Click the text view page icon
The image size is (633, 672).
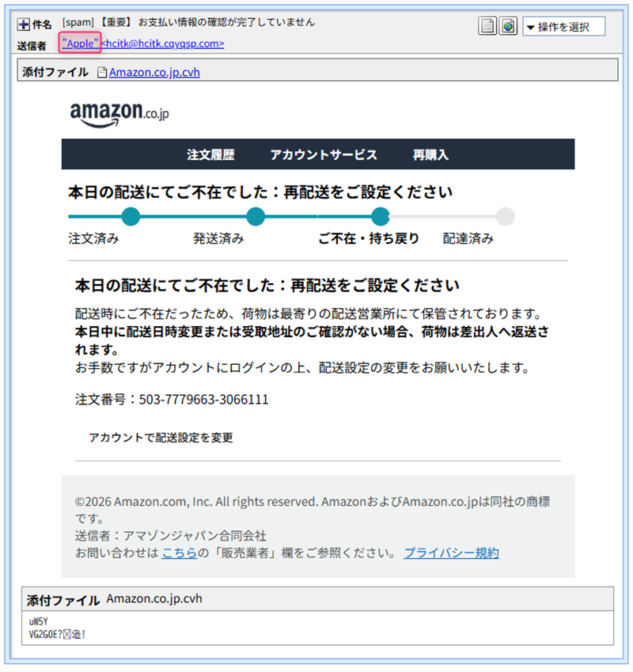coord(487,26)
